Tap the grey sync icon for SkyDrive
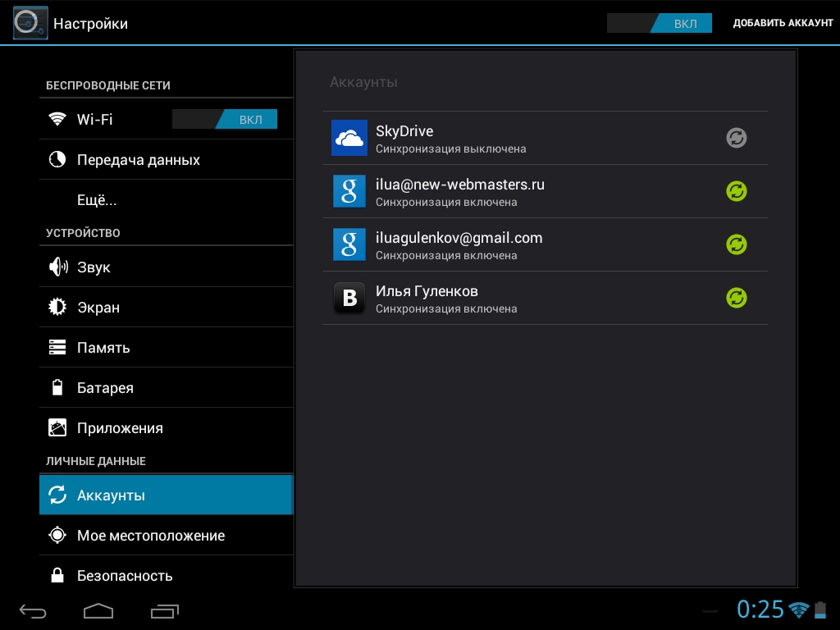Image resolution: width=840 pixels, height=630 pixels. 737,138
